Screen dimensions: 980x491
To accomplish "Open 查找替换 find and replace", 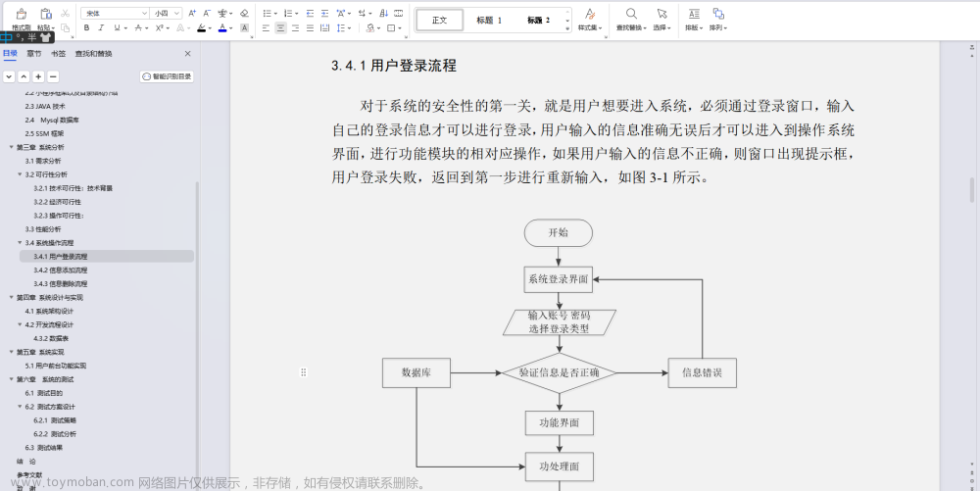I will (x=632, y=20).
